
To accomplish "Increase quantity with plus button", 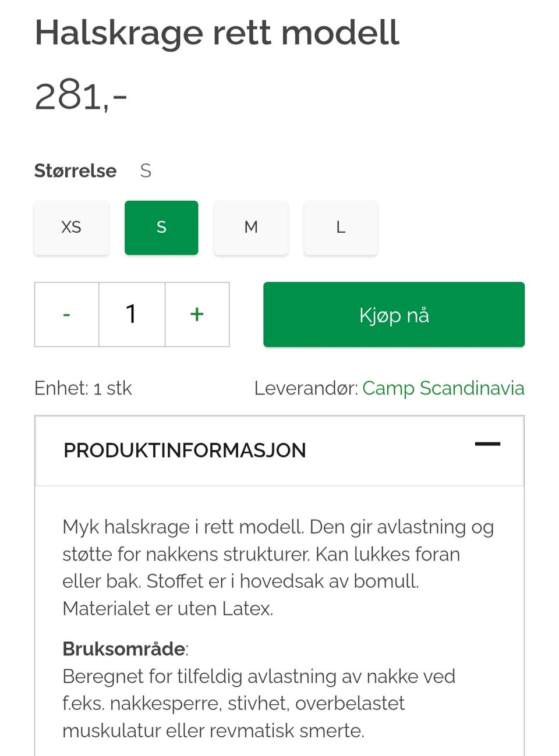I will pos(197,314).
